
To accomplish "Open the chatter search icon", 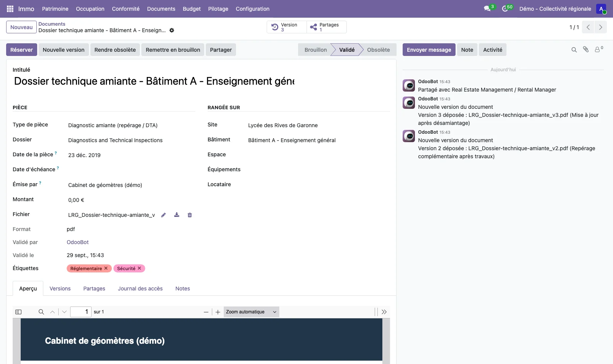I will pos(574,50).
